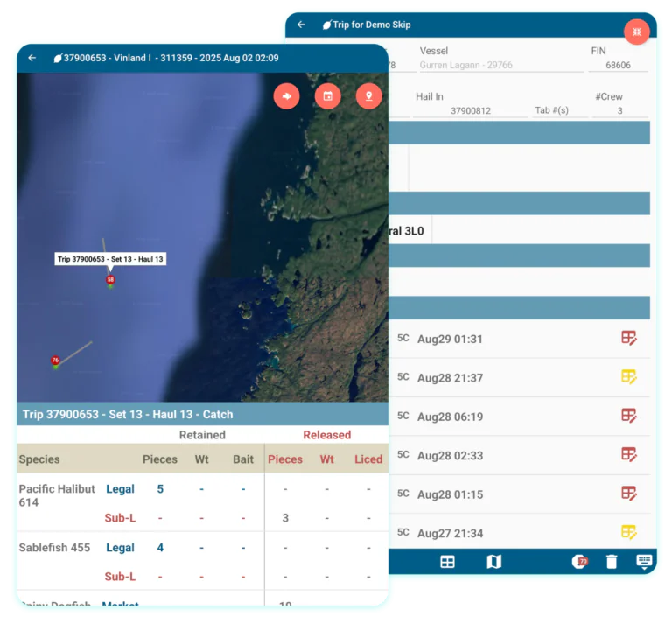Open the notification icon with badge 70
This screenshot has height=624, width=672.
tap(579, 562)
